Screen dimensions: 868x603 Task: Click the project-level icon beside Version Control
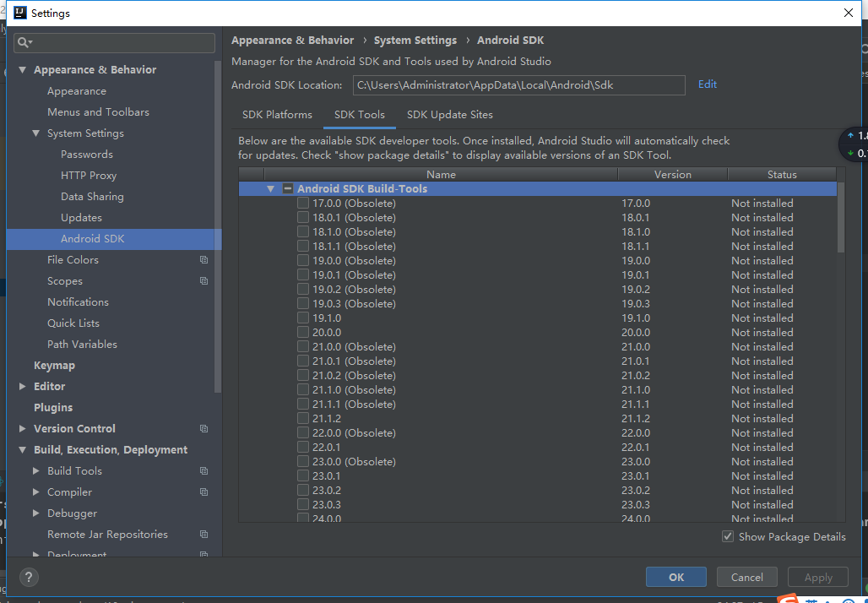click(x=203, y=428)
